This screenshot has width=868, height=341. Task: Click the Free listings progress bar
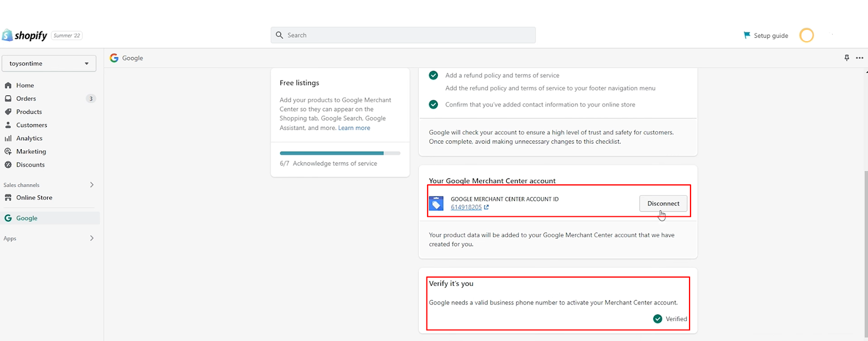(340, 153)
